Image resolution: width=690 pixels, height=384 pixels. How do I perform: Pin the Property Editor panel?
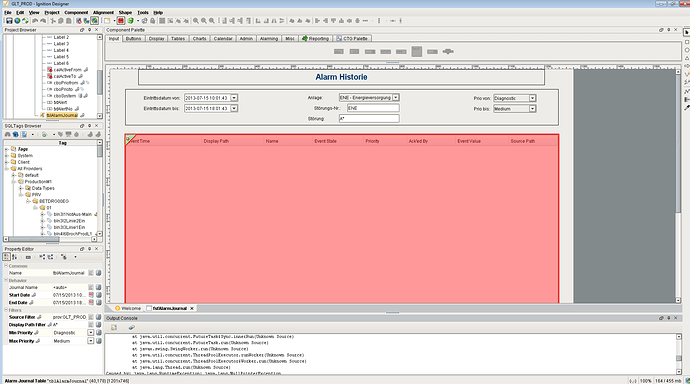[x=89, y=249]
